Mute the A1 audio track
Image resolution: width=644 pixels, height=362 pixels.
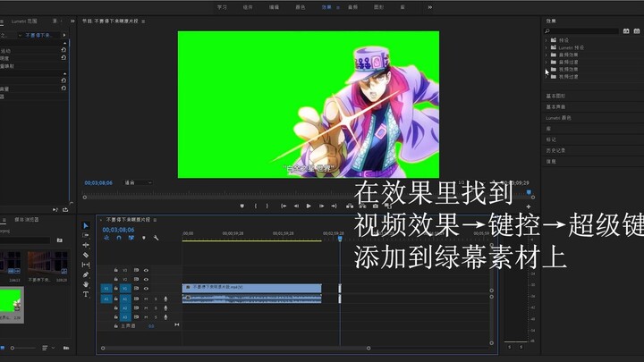pyautogui.click(x=146, y=299)
